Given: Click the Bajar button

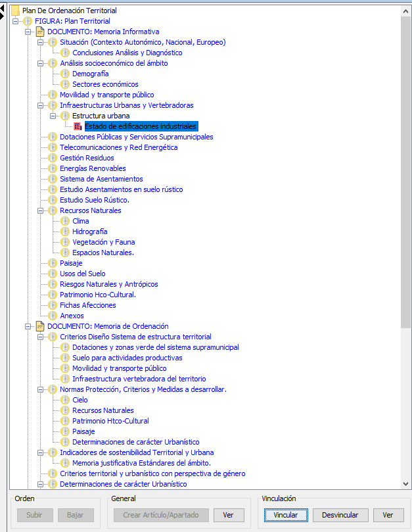Looking at the screenshot, I should point(76,515).
